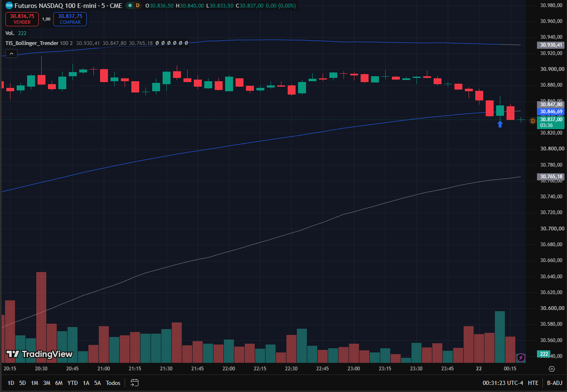The height and width of the screenshot is (392, 567).
Task: Click the 222 volume value label on axis
Action: click(544, 354)
